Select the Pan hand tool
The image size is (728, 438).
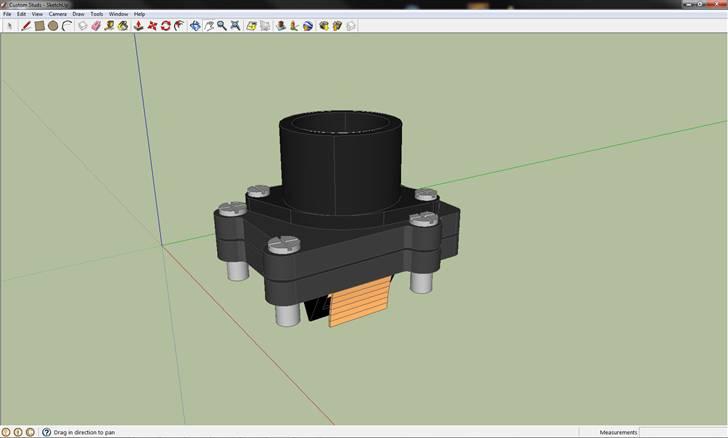coord(208,26)
